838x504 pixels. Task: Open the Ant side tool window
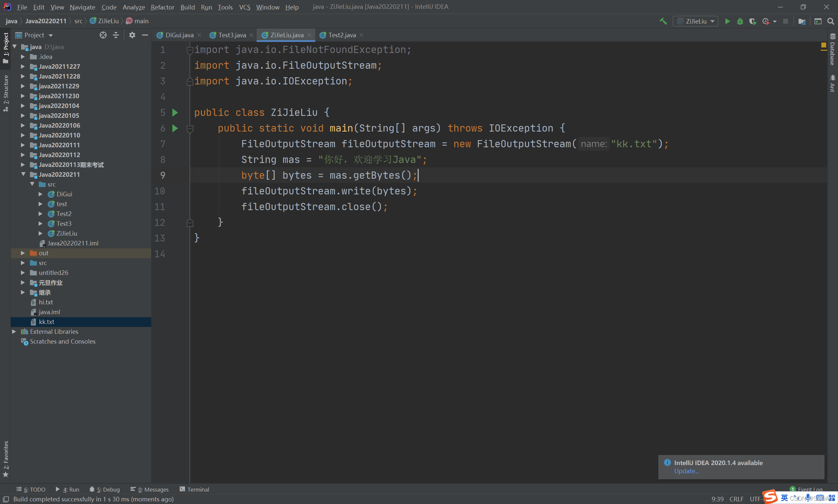(x=832, y=83)
